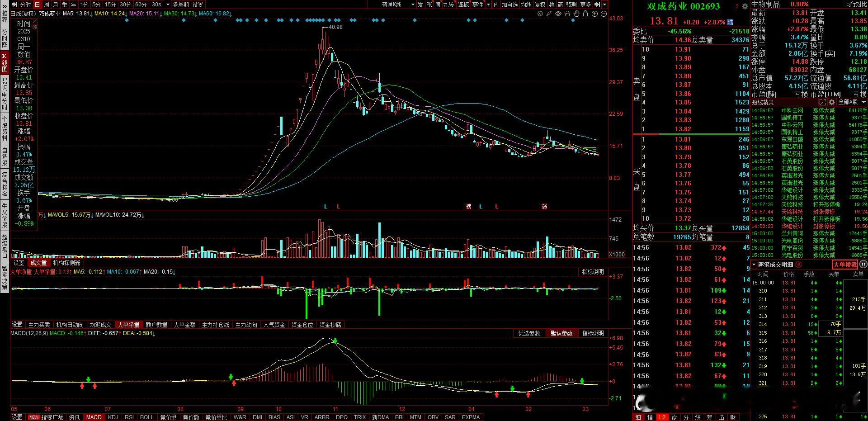
Task: Open the 短线精灵 pop-out window icon
Action: coord(823,102)
